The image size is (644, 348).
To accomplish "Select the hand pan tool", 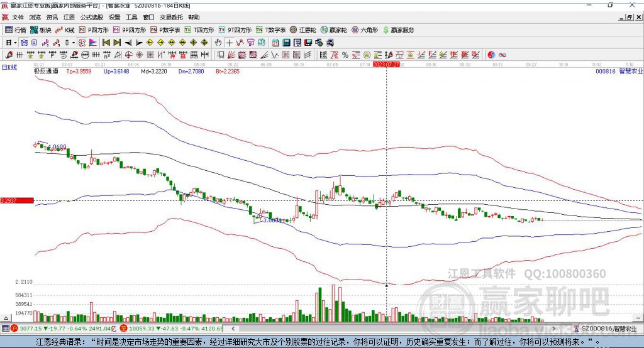I will tap(218, 43).
